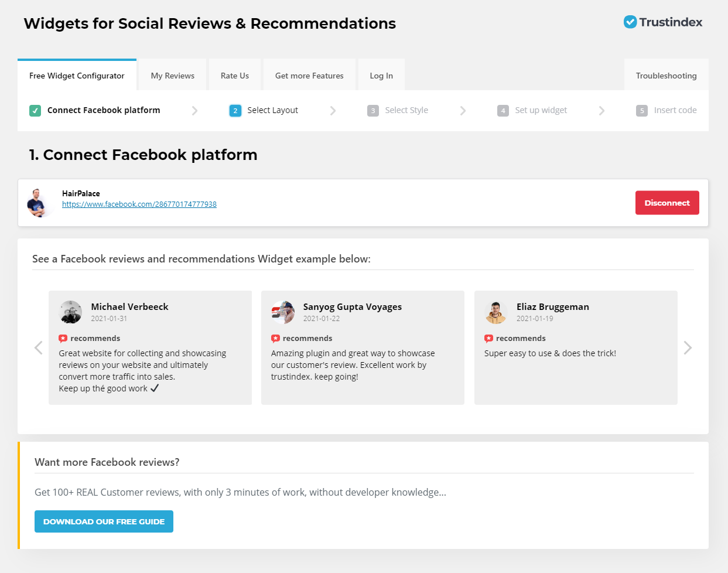Click reviewer name Sanyog Gupta Voyages
Image resolution: width=728 pixels, height=573 pixels.
click(x=353, y=306)
